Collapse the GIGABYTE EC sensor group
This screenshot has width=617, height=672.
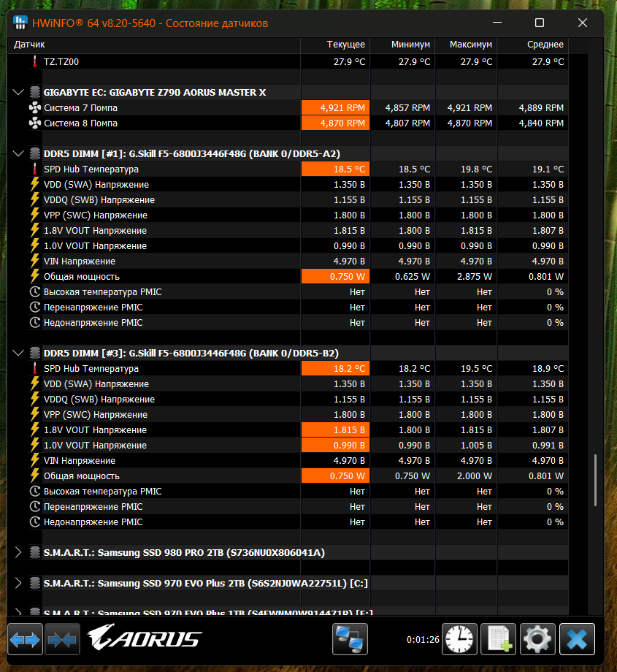click(x=18, y=92)
